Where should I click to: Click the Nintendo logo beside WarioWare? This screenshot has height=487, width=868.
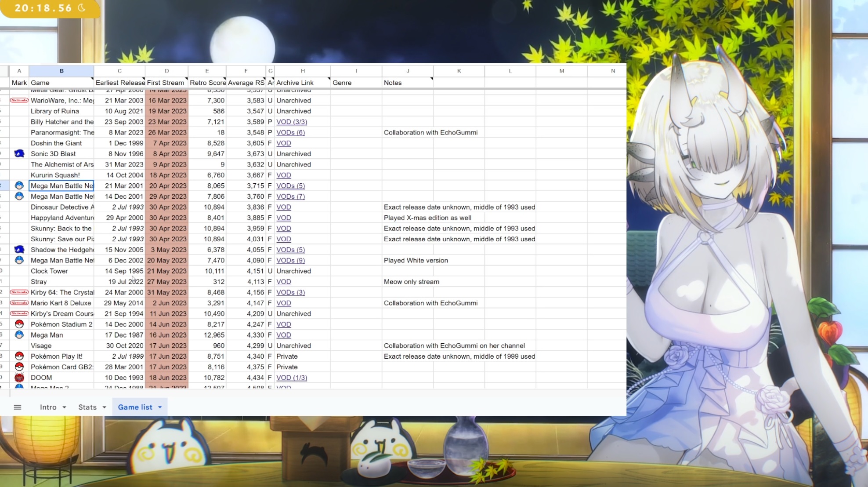(x=19, y=100)
